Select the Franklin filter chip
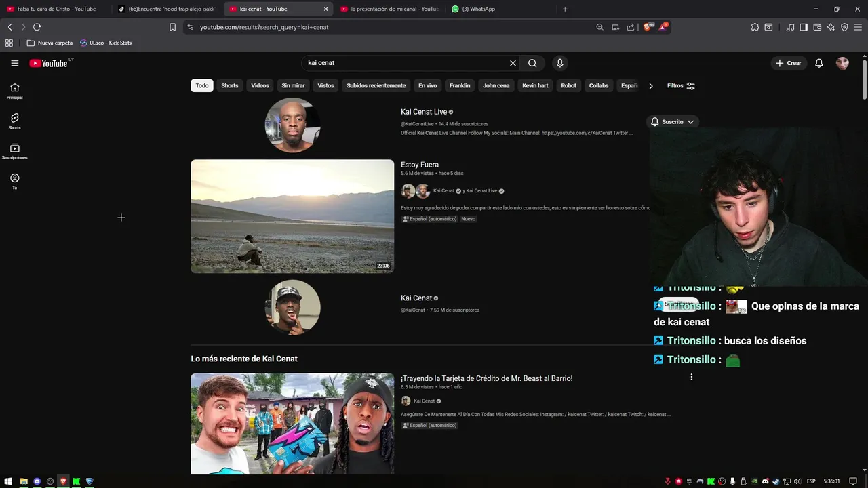 pos(460,86)
